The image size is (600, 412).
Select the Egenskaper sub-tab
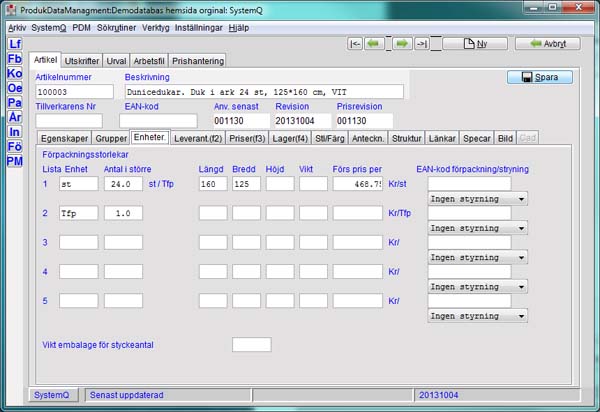click(x=64, y=138)
